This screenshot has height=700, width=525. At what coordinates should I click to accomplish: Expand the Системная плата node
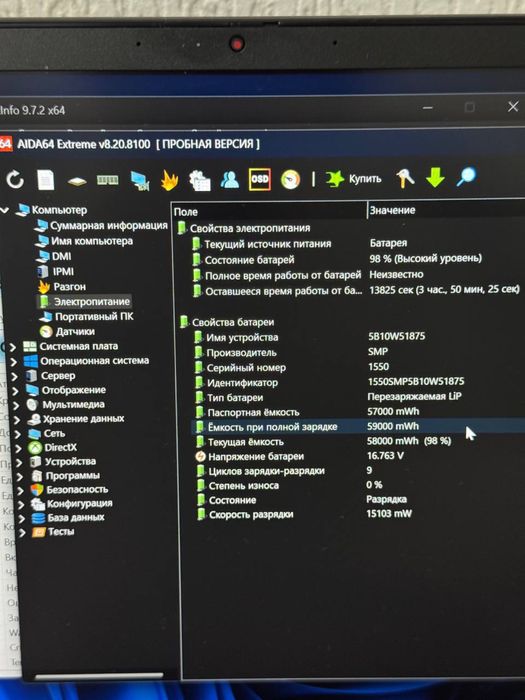click(13, 347)
